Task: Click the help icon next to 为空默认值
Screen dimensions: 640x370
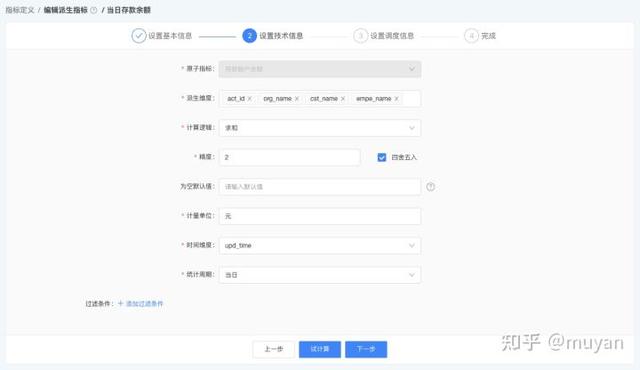Action: [x=431, y=187]
